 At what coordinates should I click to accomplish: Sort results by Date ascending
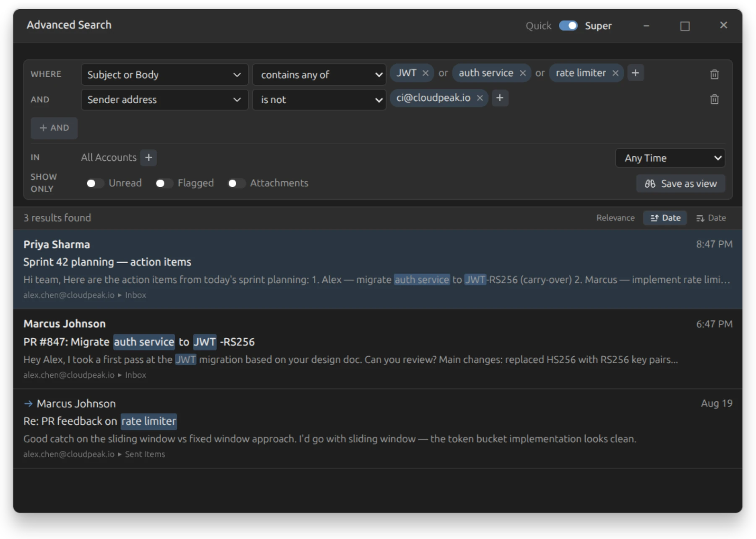click(x=665, y=218)
